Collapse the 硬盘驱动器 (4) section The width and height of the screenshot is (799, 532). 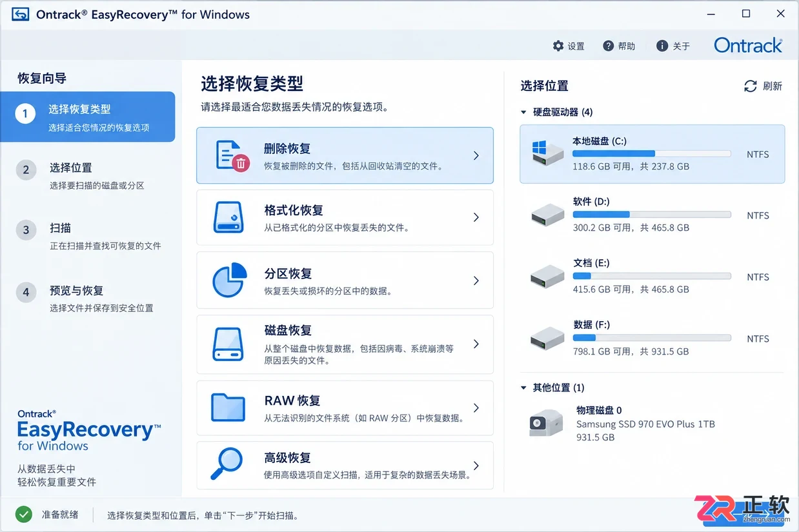pyautogui.click(x=523, y=112)
